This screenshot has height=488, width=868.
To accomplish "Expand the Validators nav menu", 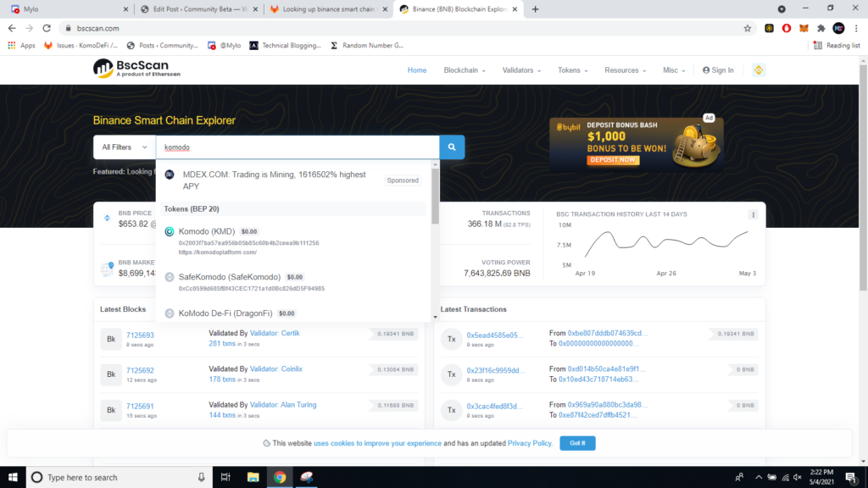I will click(x=521, y=70).
